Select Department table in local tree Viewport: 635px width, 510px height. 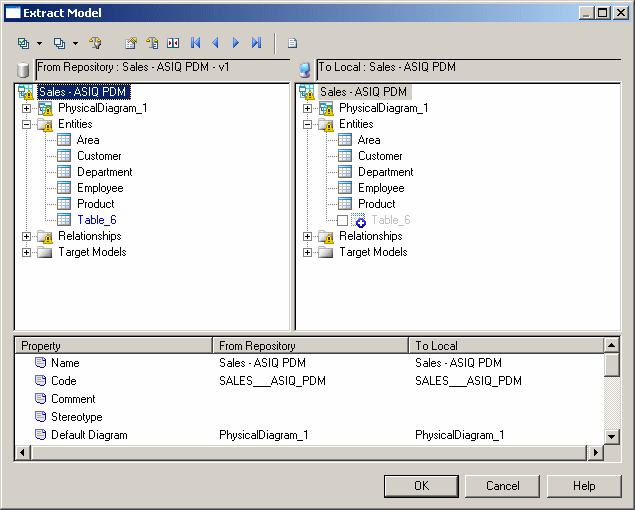point(386,172)
